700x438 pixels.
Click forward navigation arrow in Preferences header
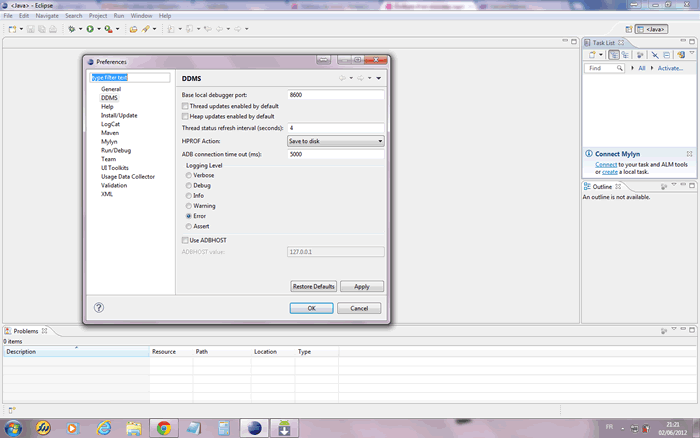pyautogui.click(x=361, y=78)
